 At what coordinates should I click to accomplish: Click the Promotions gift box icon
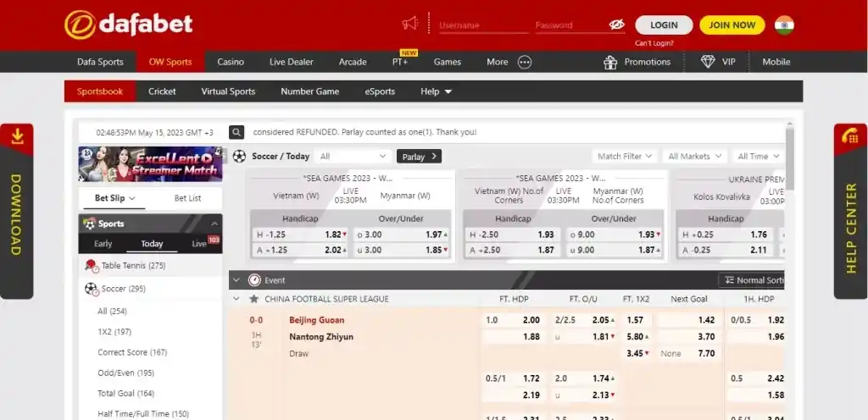click(610, 62)
